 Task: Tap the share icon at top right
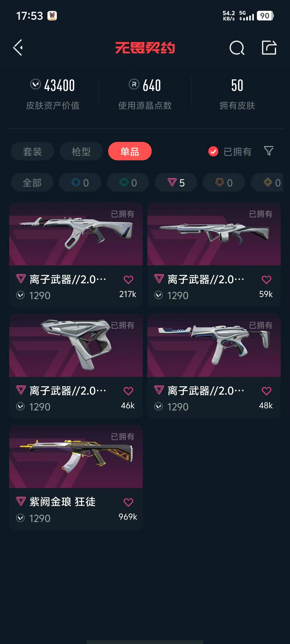(269, 48)
